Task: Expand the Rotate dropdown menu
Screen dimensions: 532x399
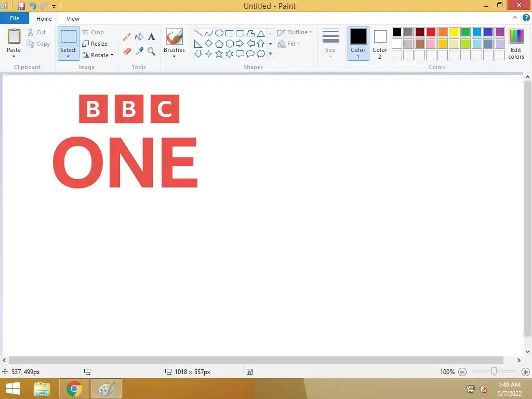Action: coord(112,55)
